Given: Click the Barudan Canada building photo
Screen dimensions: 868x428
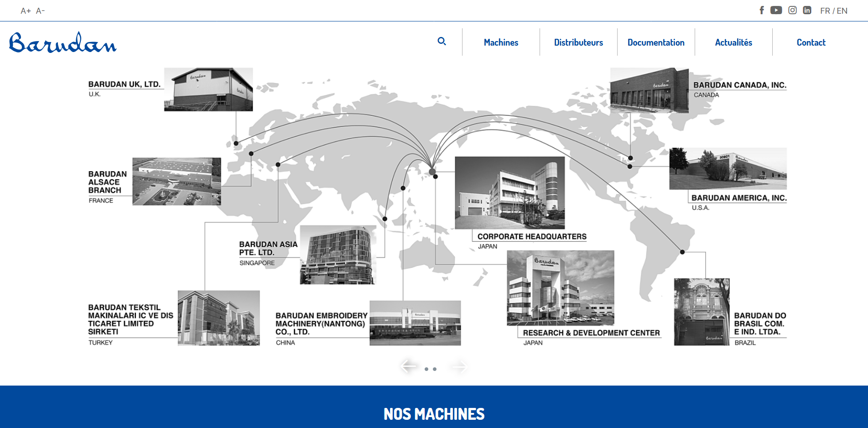Looking at the screenshot, I should pyautogui.click(x=650, y=90).
